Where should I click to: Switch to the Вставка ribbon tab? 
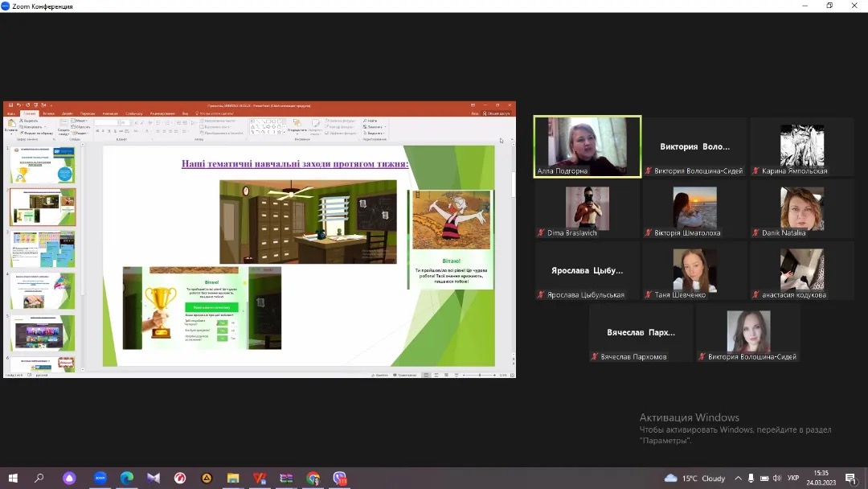tap(49, 113)
